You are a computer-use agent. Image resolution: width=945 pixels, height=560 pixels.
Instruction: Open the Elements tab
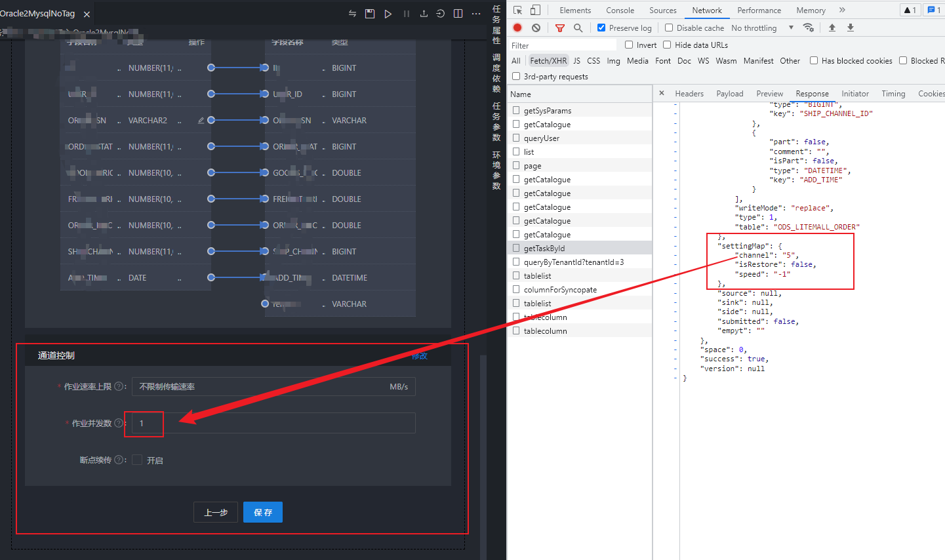(x=575, y=10)
